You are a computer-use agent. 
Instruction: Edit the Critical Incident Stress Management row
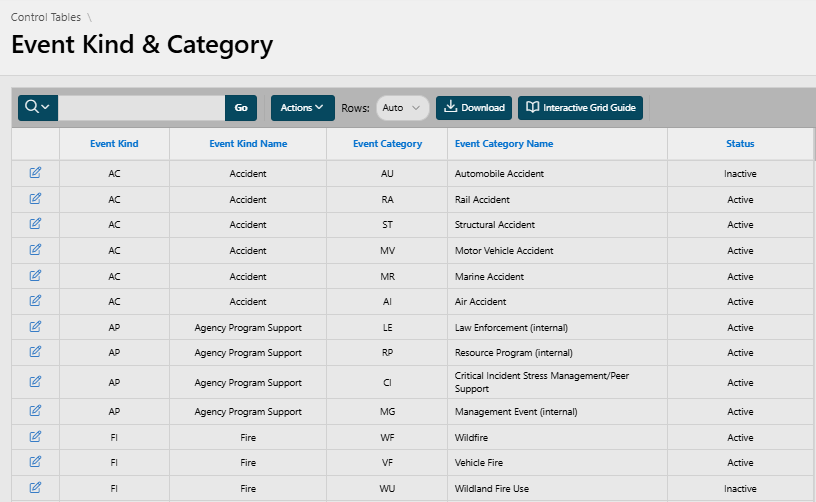(x=35, y=382)
